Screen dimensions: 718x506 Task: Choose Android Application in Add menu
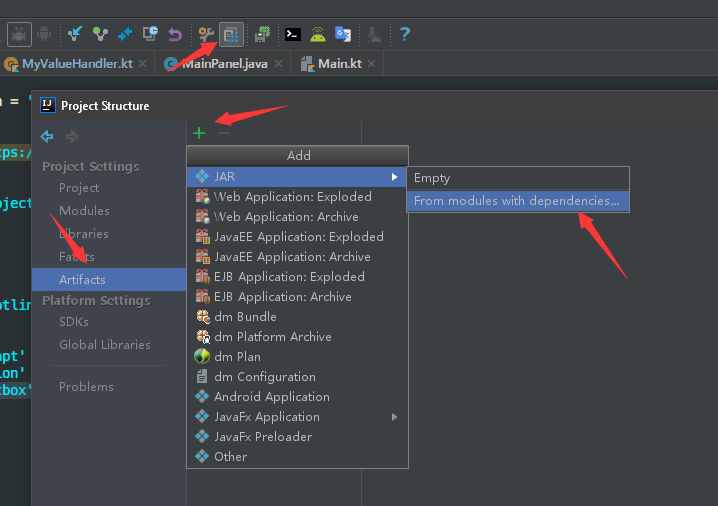tap(297, 397)
